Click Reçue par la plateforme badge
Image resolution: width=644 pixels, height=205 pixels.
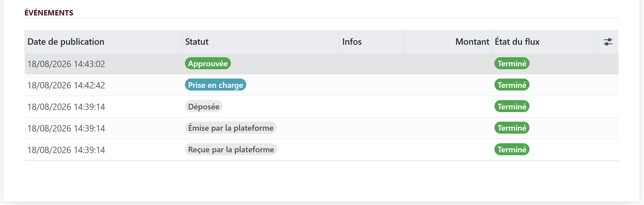[231, 149]
